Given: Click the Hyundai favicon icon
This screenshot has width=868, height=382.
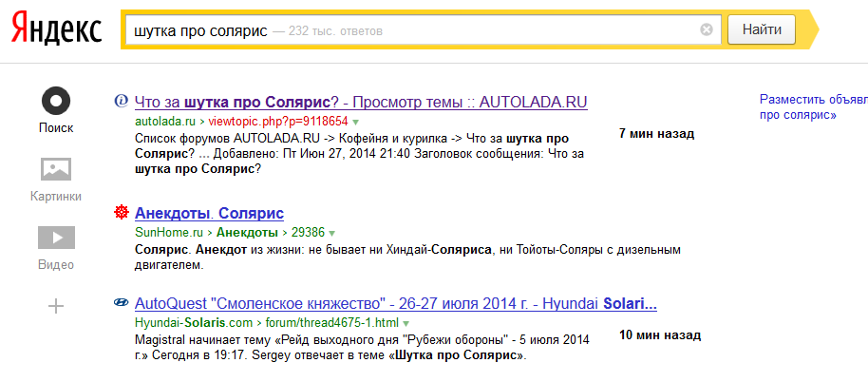Looking at the screenshot, I should click(121, 302).
